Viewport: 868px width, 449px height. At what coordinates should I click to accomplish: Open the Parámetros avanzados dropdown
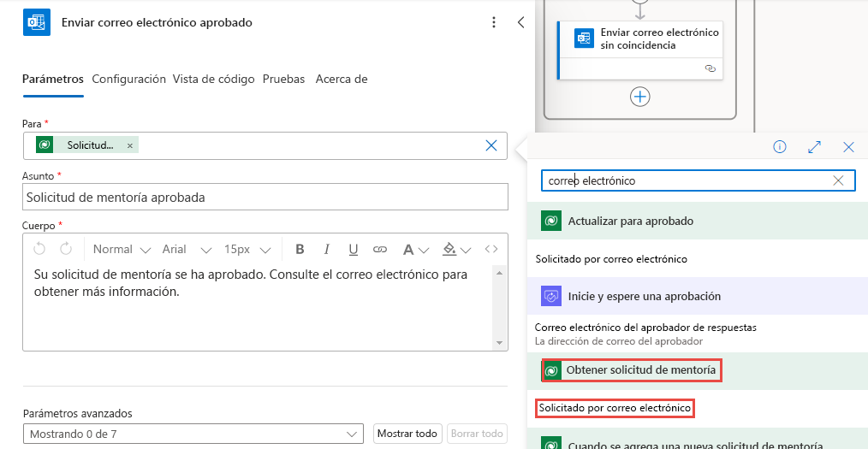tap(193, 434)
